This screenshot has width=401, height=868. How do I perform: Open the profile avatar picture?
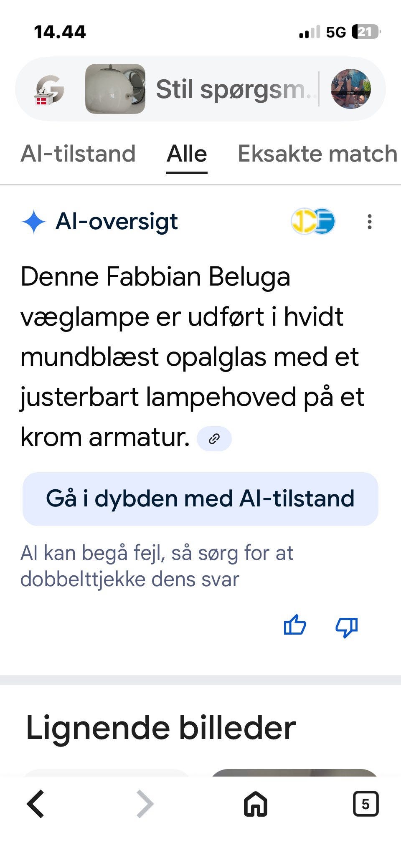(350, 89)
